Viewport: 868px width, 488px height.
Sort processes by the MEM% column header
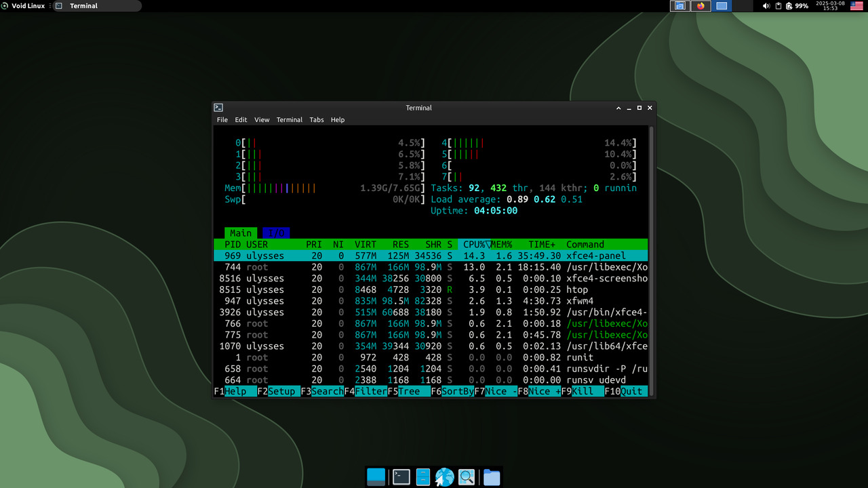[502, 245]
